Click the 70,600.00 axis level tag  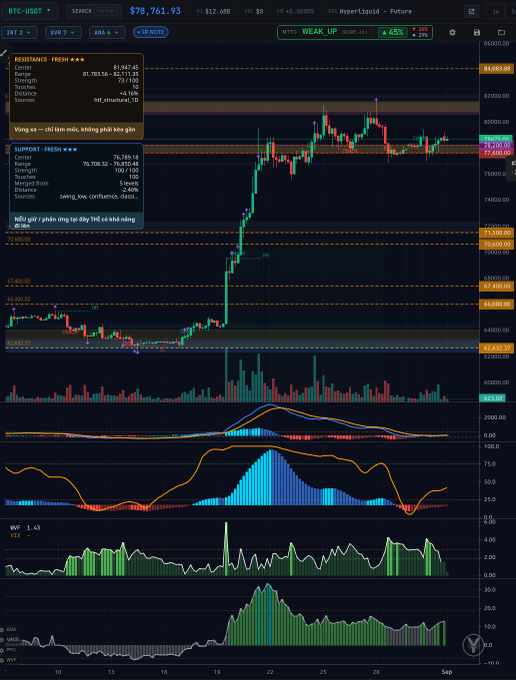point(496,245)
